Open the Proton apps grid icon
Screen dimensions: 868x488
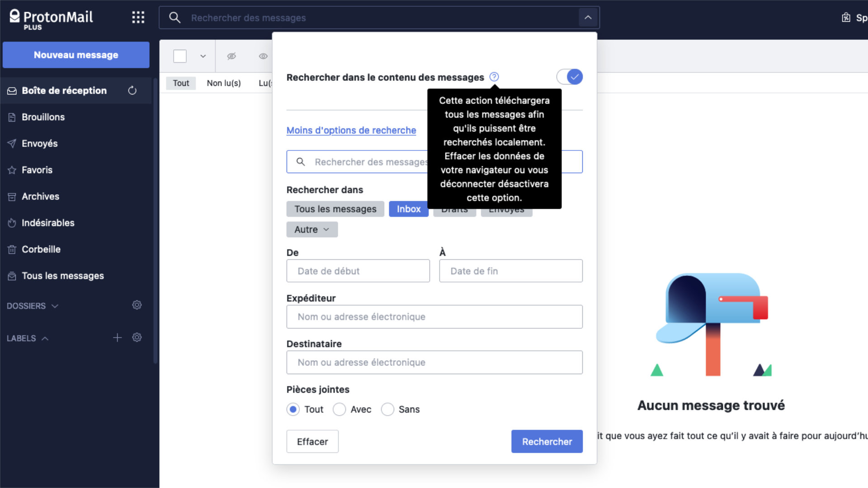click(138, 18)
